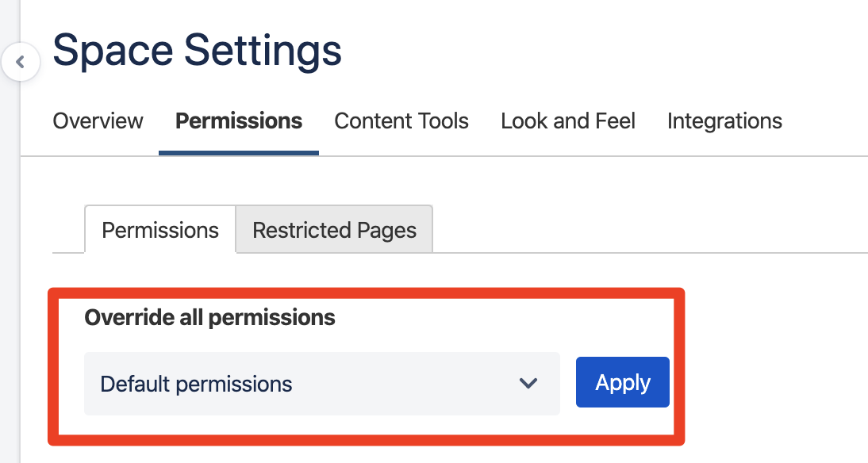Click the Override all permissions dropdown field
868x463 pixels.
tap(321, 383)
